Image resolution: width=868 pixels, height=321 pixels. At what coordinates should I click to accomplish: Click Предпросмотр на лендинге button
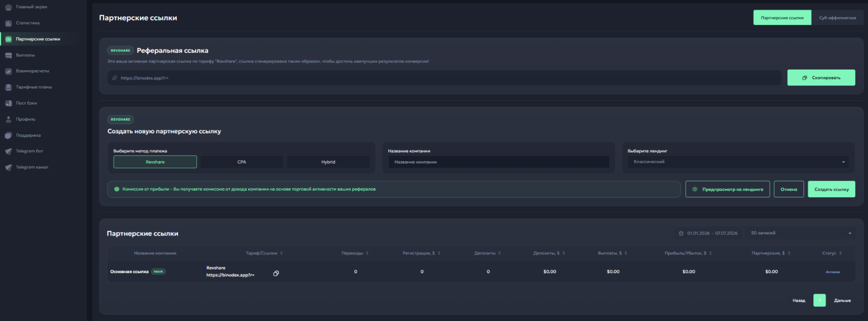[x=727, y=189]
